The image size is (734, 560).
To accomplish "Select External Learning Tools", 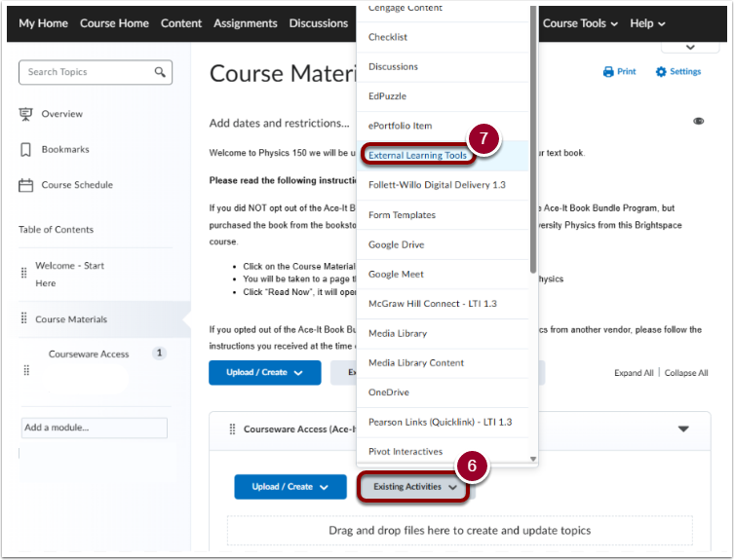I will pos(443,155).
